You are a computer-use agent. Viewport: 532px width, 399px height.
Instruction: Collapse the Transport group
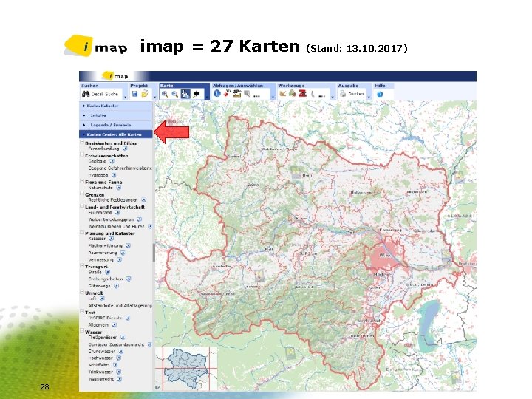tap(82, 266)
